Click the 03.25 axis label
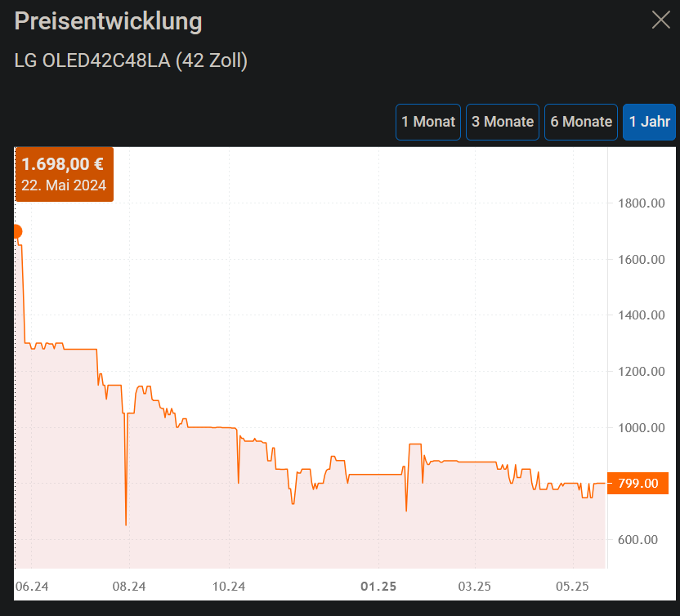 click(x=474, y=587)
